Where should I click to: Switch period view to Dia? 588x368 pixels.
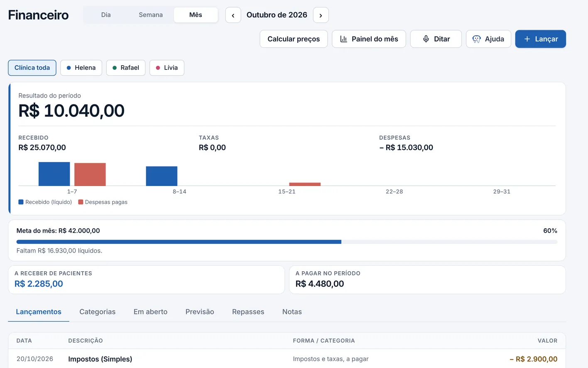[106, 15]
